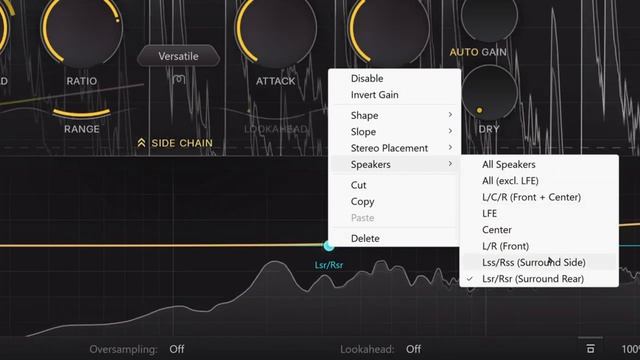Open the Speakers submenu

(394, 164)
